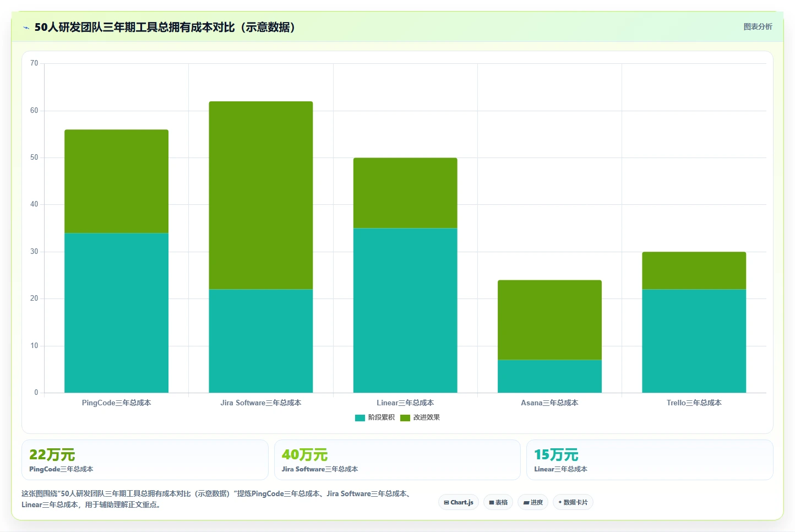The height and width of the screenshot is (532, 795).
Task: Click the Asana三年总成本 axis label
Action: pos(549,403)
